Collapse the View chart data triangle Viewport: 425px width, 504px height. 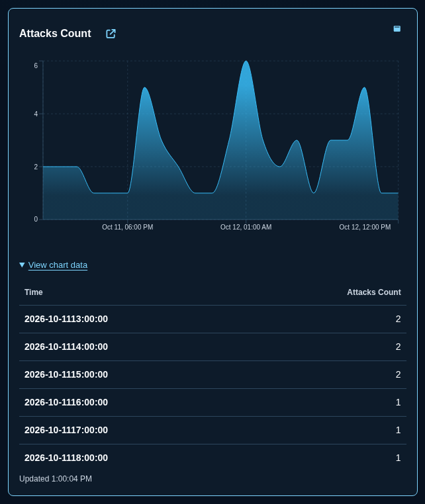pos(22,265)
